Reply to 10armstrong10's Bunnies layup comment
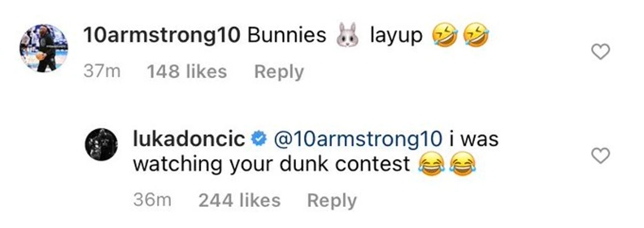This screenshot has width=644, height=228. click(x=279, y=72)
